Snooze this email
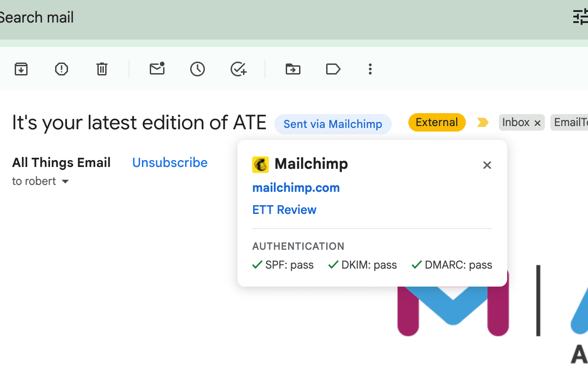The image size is (588, 368). tap(198, 69)
